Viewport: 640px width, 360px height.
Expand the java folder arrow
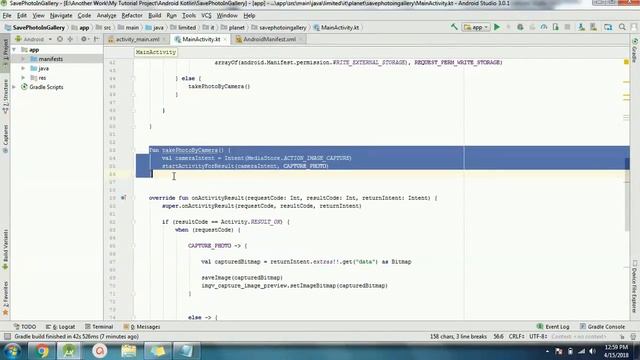click(23, 68)
